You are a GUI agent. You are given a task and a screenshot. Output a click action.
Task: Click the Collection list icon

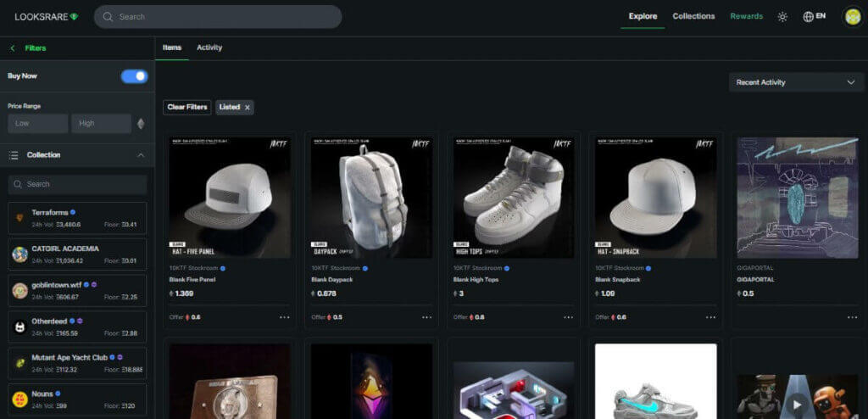(14, 155)
